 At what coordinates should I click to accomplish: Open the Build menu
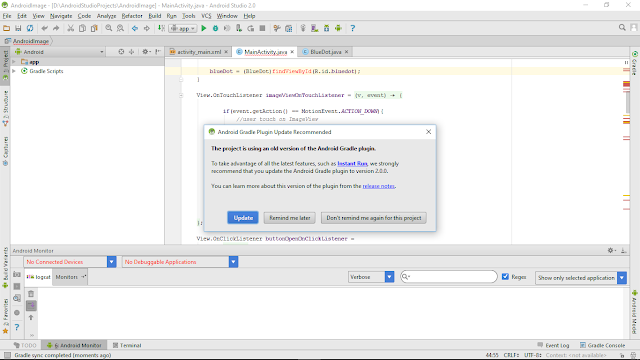(154, 16)
